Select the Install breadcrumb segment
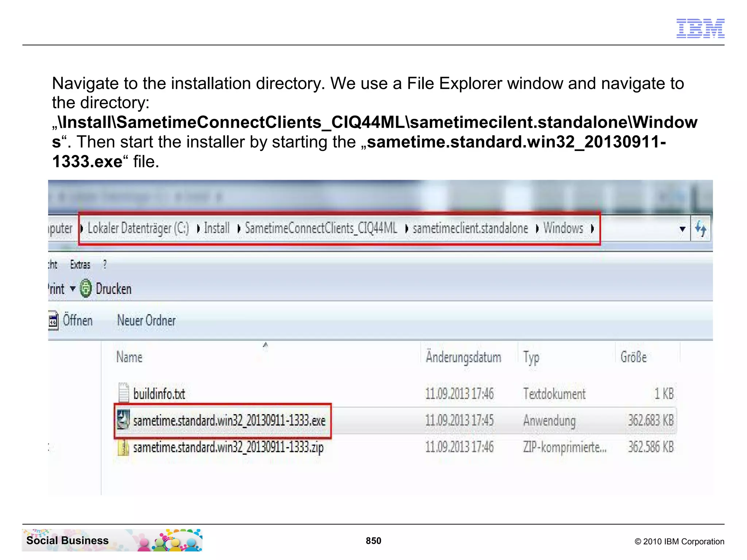Viewport: 747px width, 560px height. click(217, 228)
